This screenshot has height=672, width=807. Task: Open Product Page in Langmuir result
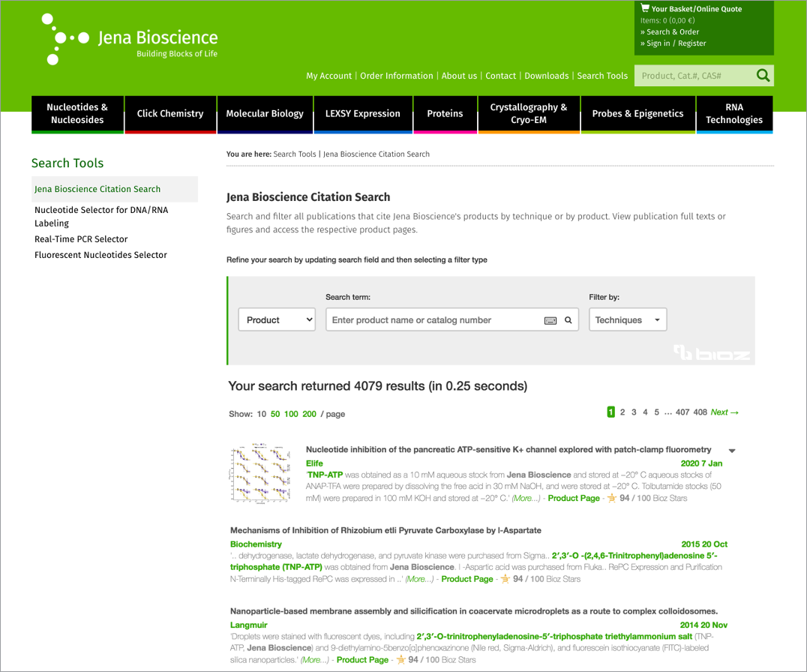point(362,660)
